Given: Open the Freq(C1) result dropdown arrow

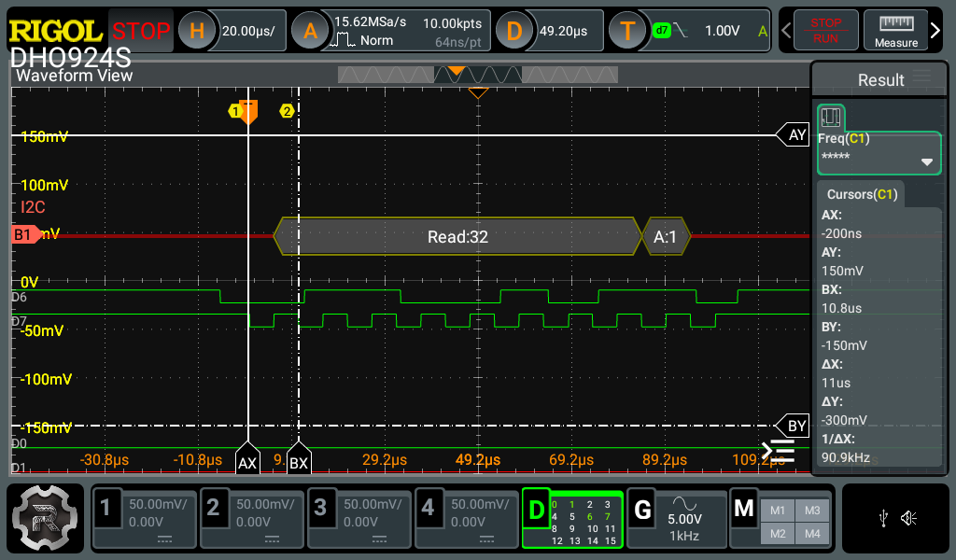Looking at the screenshot, I should tap(928, 161).
